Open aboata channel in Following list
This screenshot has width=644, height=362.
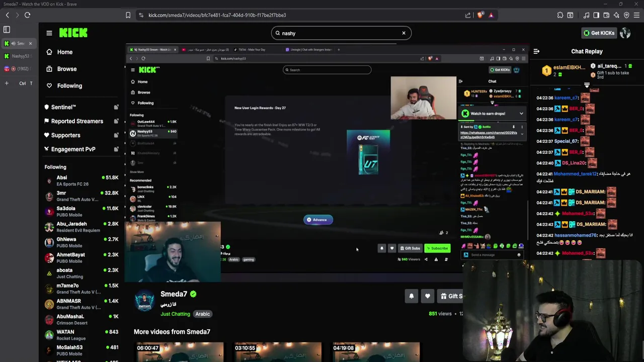pos(82,273)
